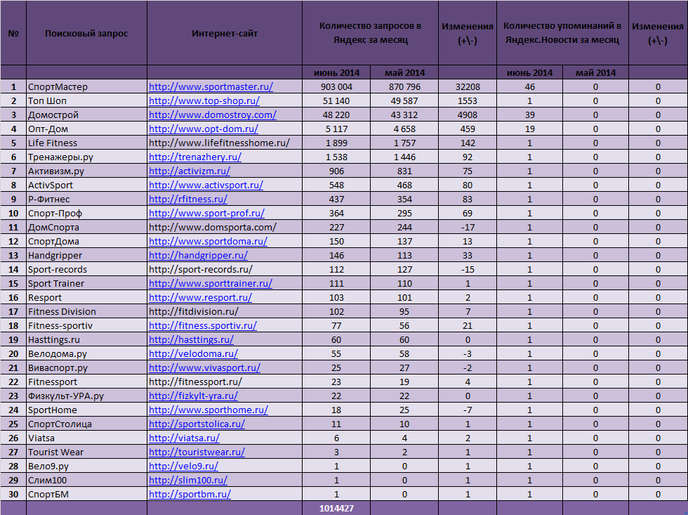Screen dimensions: 688x515
Task: Select the value 903 004 cell
Action: point(337,87)
